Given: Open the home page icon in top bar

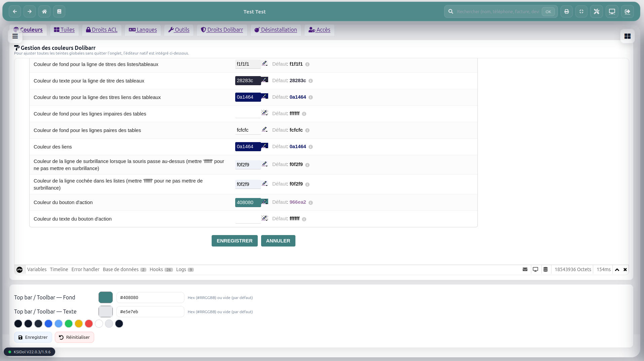Looking at the screenshot, I should pyautogui.click(x=44, y=11).
